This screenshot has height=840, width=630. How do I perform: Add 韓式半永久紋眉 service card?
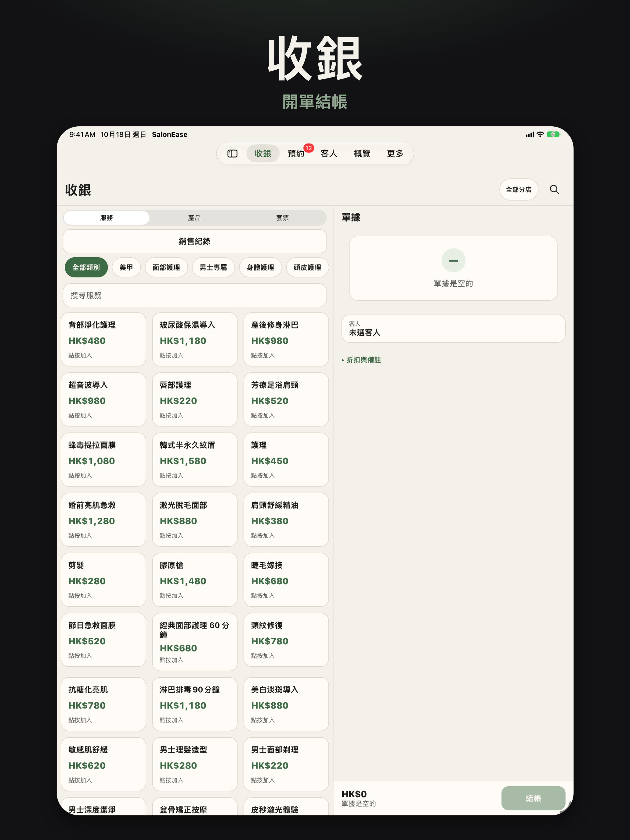195,459
